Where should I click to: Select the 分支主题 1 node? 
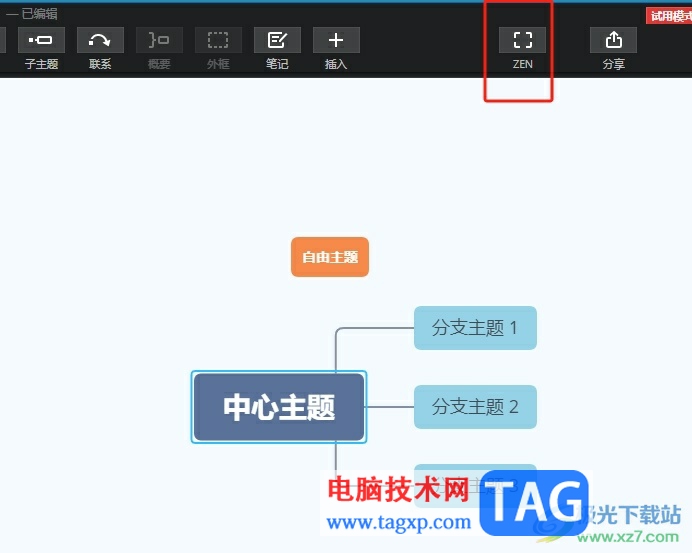point(475,328)
